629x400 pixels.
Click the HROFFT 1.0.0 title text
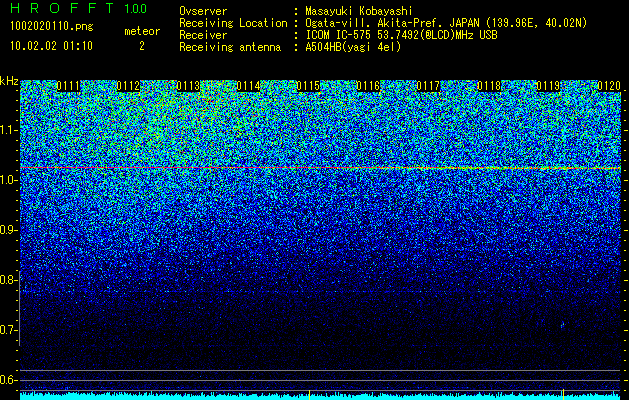(x=79, y=8)
